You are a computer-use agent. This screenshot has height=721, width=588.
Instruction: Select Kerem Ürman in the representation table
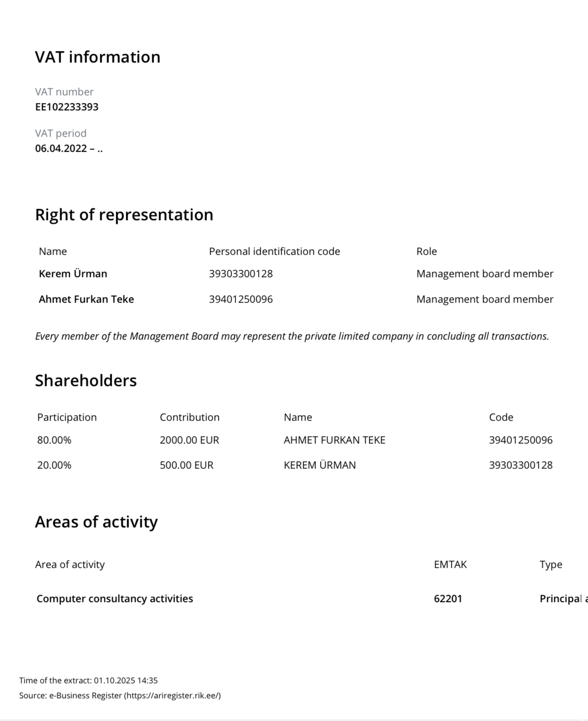click(73, 274)
